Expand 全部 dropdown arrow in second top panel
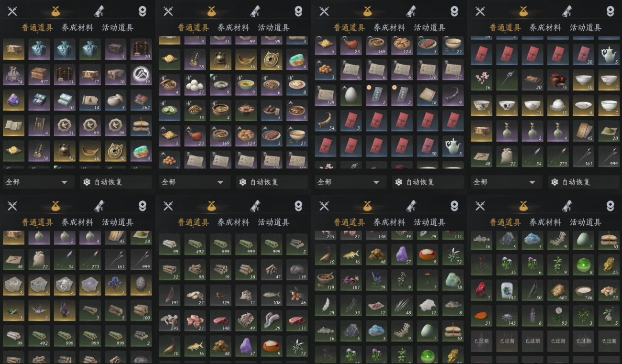The width and height of the screenshot is (622, 364). click(220, 182)
